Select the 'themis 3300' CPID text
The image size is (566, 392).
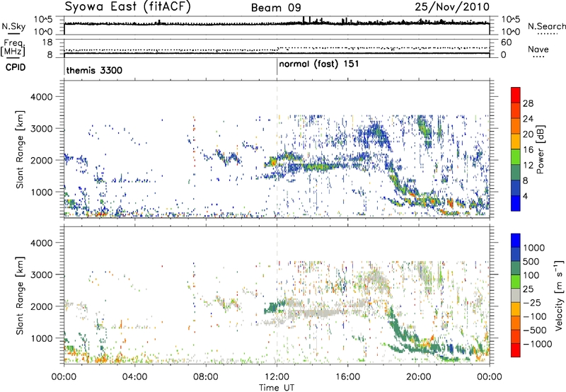point(94,70)
